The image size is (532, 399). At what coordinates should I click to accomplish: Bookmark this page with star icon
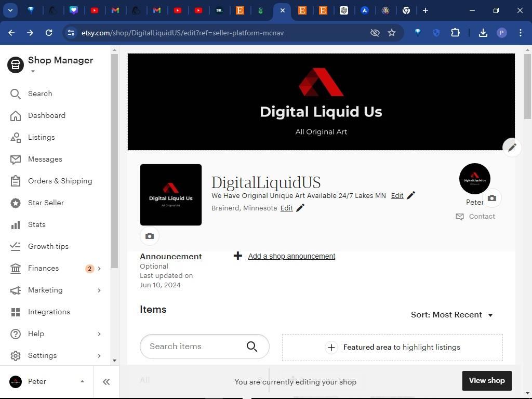[392, 33]
